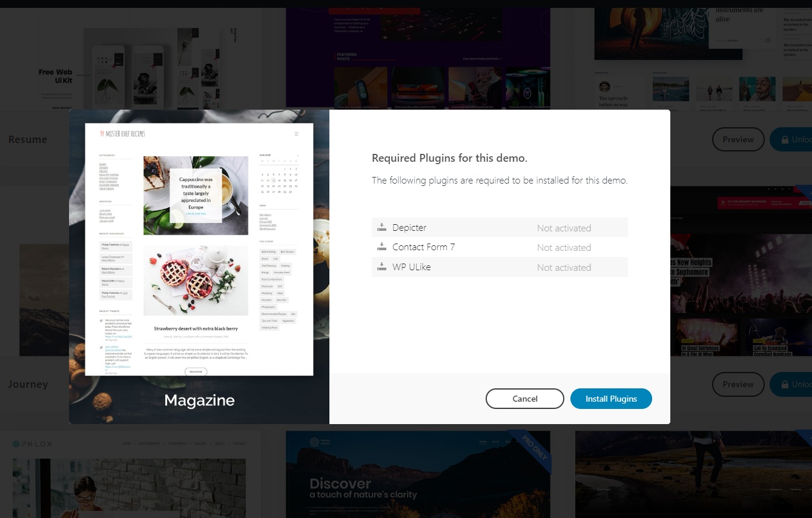
Task: Click the Magazine demo title
Action: coord(199,400)
